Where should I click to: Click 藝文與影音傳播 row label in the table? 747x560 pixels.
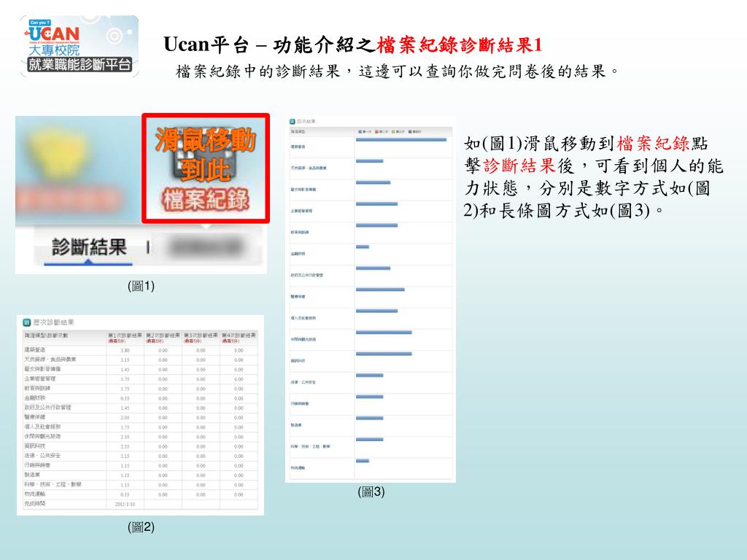(x=42, y=369)
